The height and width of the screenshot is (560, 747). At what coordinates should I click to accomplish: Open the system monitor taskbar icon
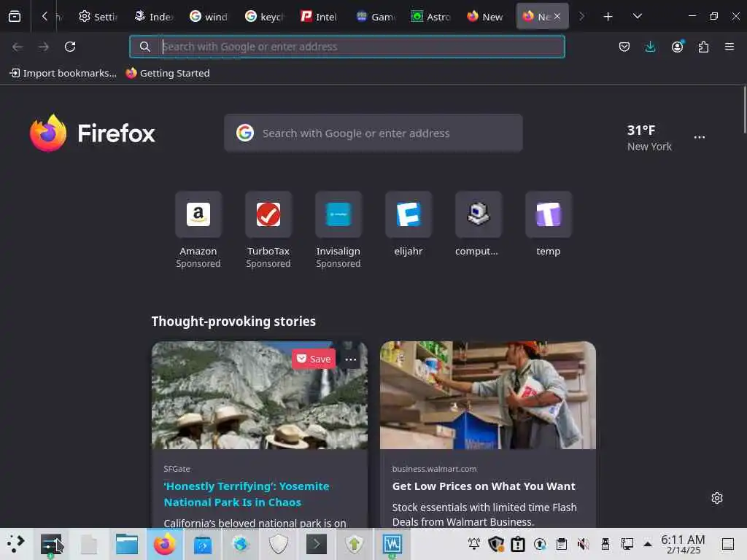point(392,544)
